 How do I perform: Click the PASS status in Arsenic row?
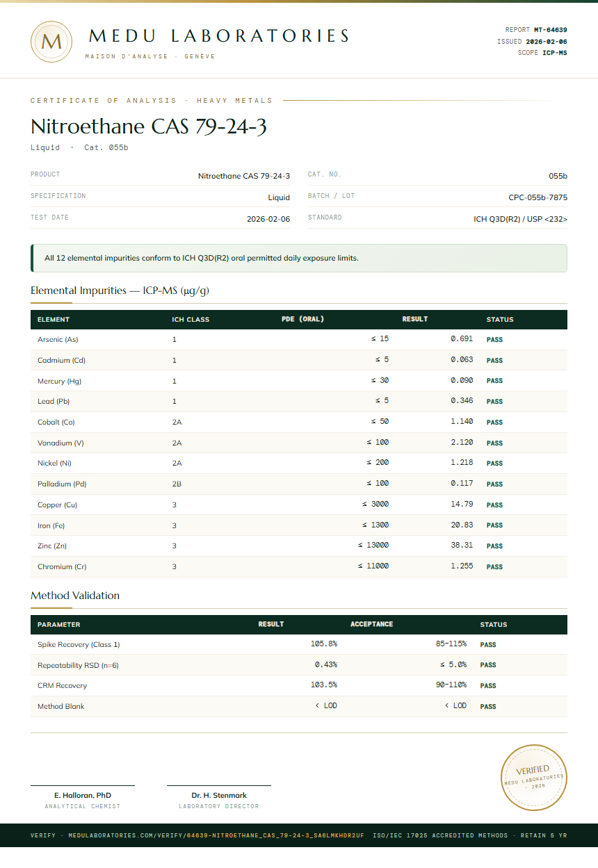tap(494, 340)
